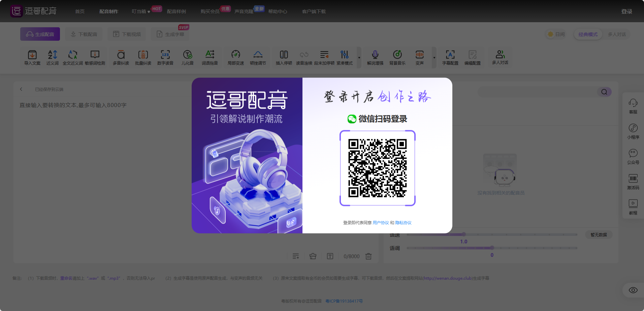Screen dimensions: 644x311
Task: Open the 字幕配置 subtitle settings
Action: [x=450, y=57]
